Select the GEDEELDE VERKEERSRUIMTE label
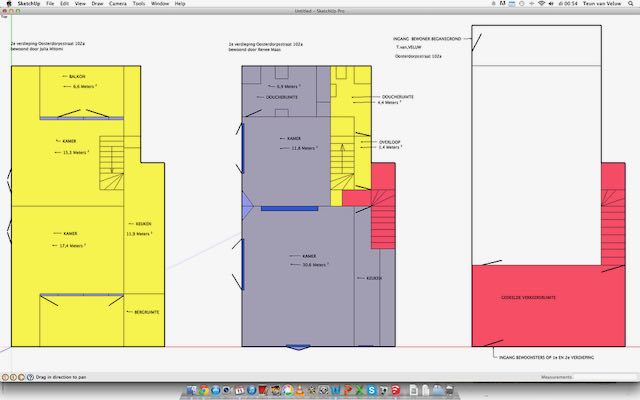 [x=528, y=298]
